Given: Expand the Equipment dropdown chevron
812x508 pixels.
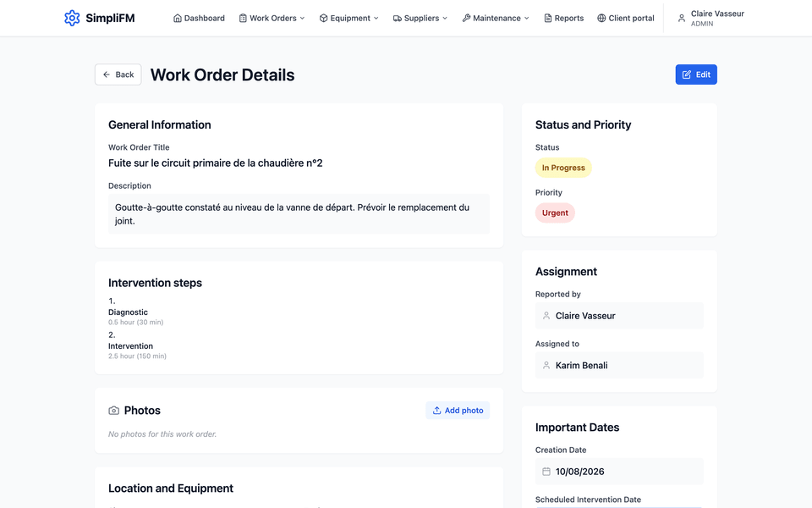Looking at the screenshot, I should click(376, 18).
